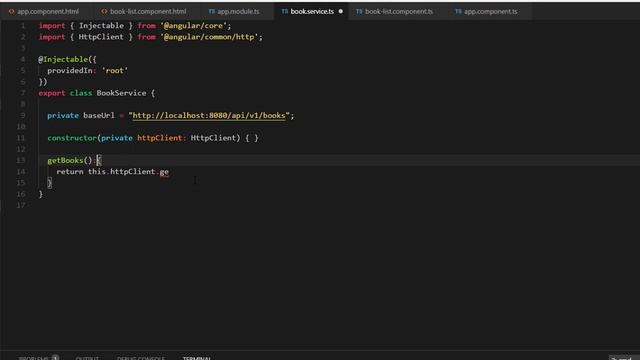The width and height of the screenshot is (640, 360).
Task: Click the '@angular/common/http' import path
Action: point(209,37)
